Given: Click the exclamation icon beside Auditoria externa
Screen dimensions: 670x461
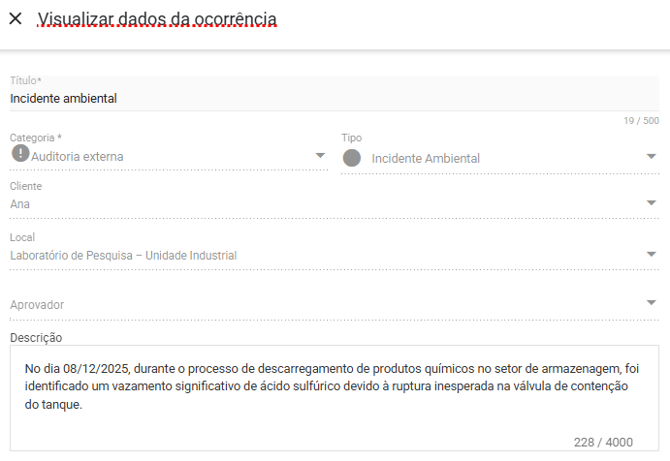Looking at the screenshot, I should (x=20, y=154).
